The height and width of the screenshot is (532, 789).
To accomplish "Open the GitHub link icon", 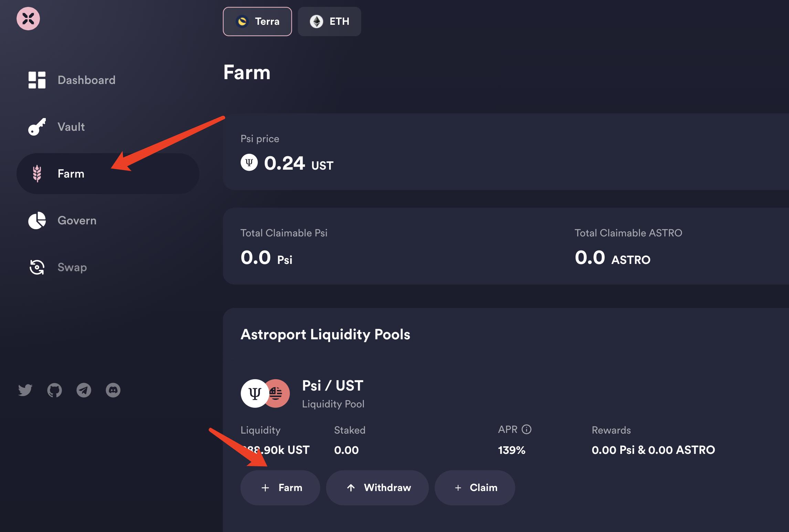I will [x=54, y=390].
